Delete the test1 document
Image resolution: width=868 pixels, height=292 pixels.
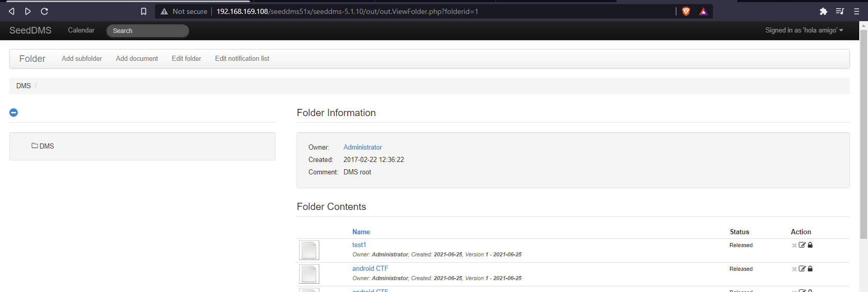coord(794,246)
